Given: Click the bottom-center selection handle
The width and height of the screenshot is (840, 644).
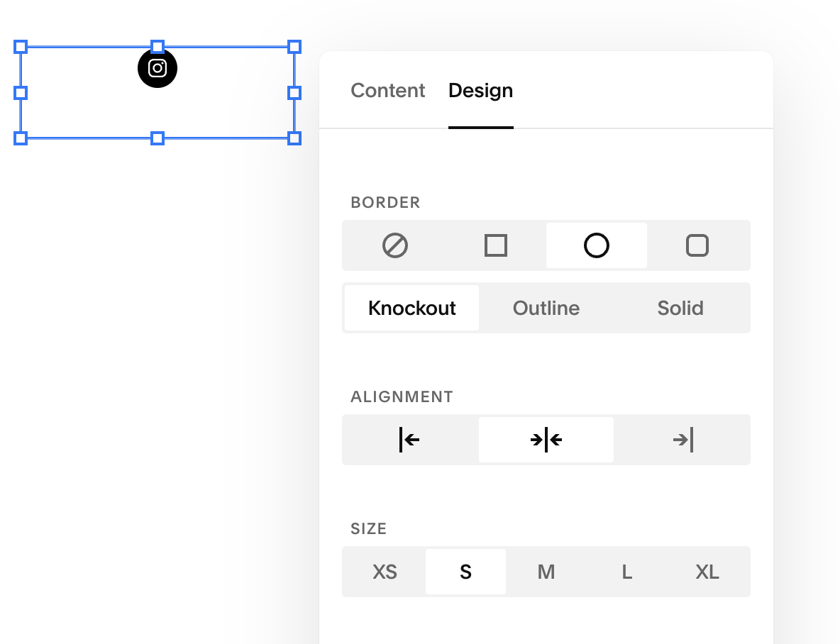Looking at the screenshot, I should pos(157,138).
